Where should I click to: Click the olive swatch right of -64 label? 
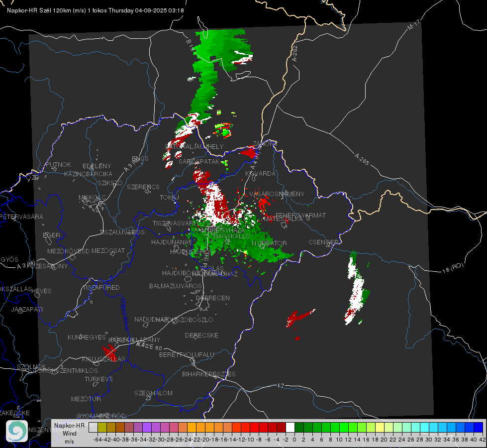pos(102,427)
